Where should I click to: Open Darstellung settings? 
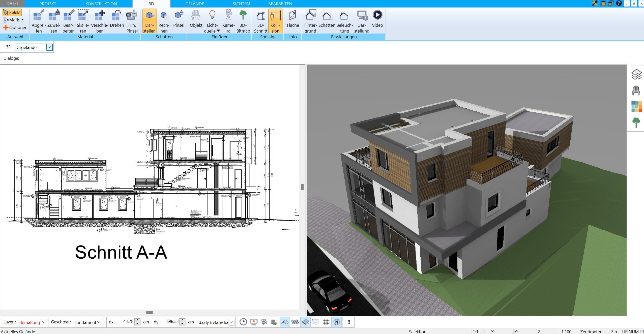point(362,21)
